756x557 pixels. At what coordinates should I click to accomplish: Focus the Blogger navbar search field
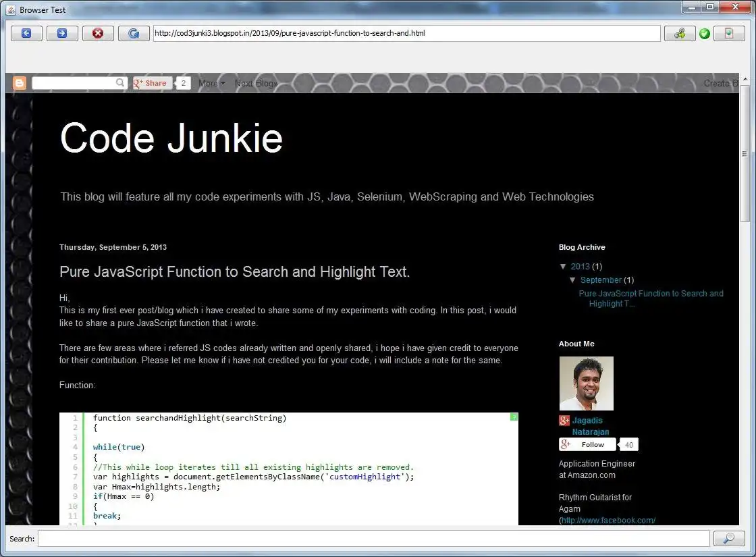click(x=74, y=83)
